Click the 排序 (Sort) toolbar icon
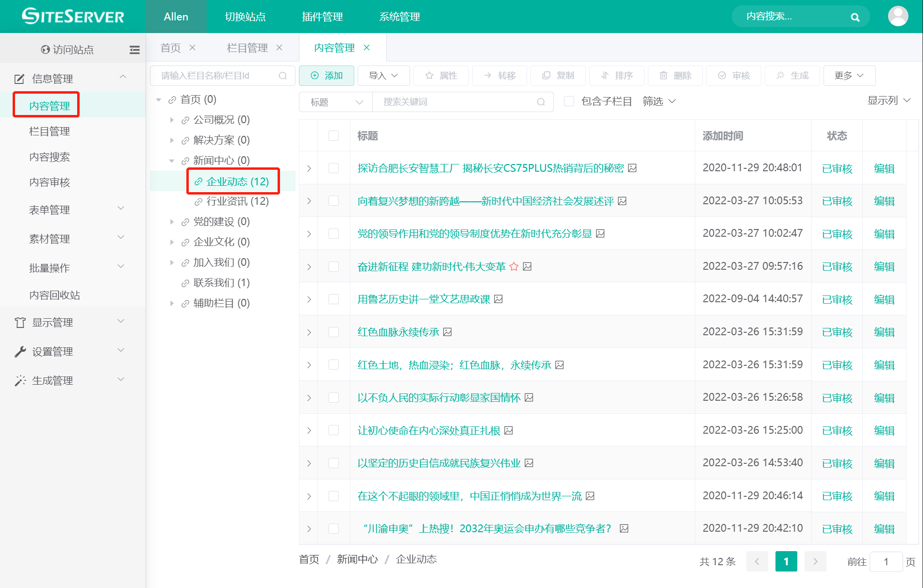This screenshot has height=588, width=923. (616, 76)
